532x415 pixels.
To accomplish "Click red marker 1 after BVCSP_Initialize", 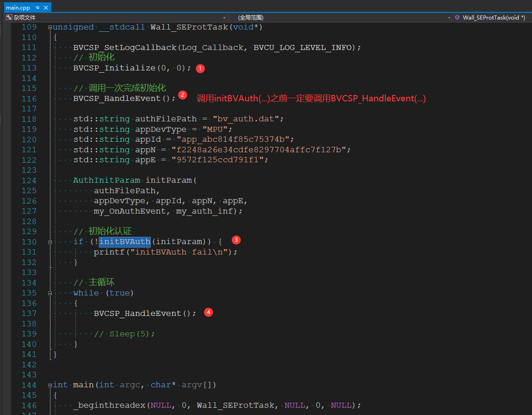I will pos(200,69).
